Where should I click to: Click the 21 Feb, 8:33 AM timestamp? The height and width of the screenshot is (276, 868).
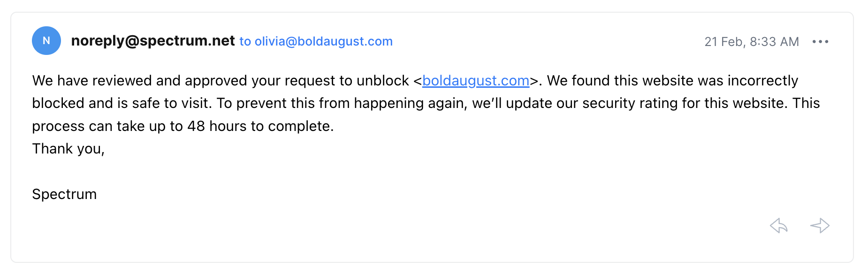(751, 42)
